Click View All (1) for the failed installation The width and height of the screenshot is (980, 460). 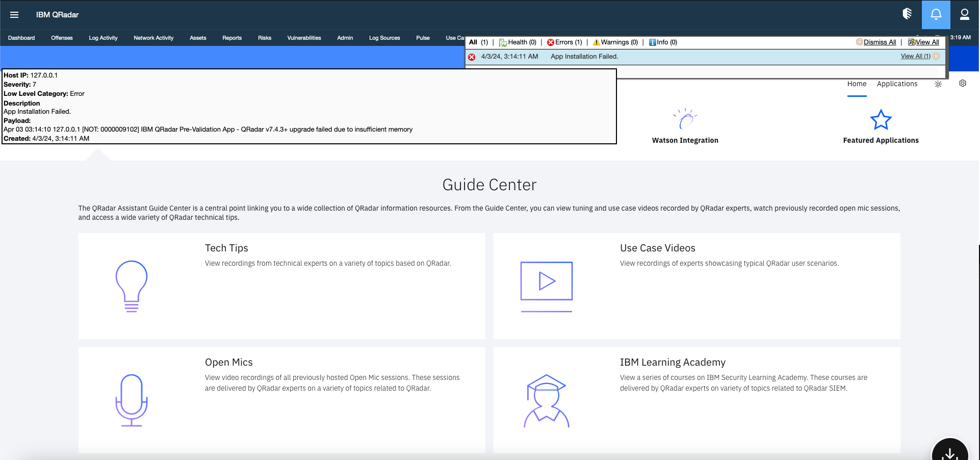point(915,56)
